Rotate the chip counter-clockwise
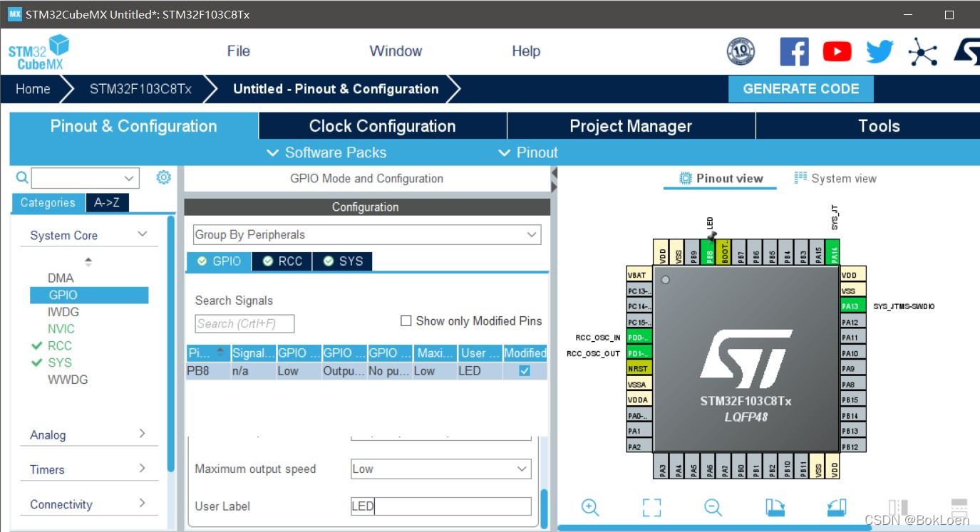The image size is (980, 532). (x=837, y=507)
